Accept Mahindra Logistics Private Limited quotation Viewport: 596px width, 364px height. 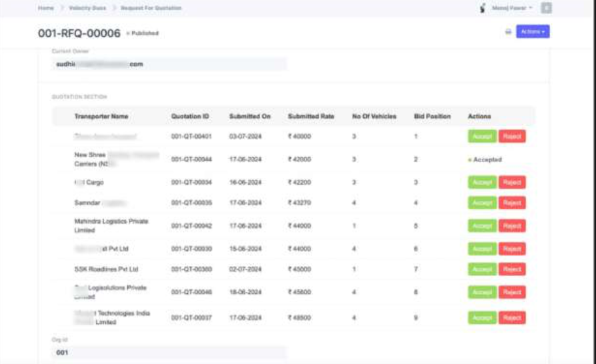coord(482,226)
